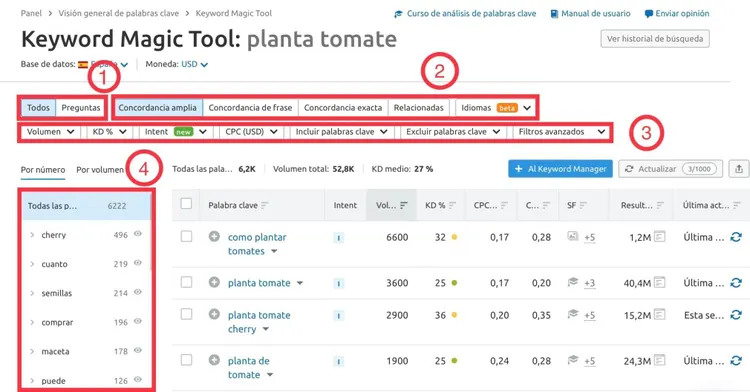
Task: Check the box for como plantar tomates
Action: [x=186, y=236]
